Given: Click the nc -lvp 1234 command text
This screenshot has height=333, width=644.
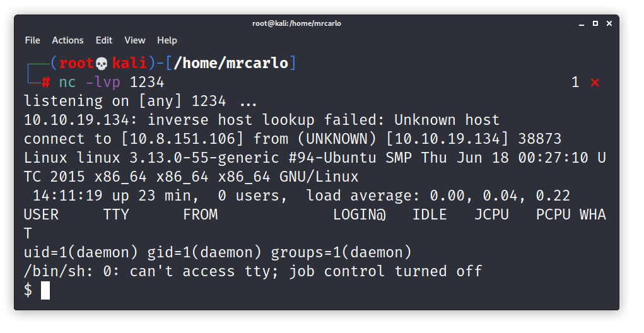Looking at the screenshot, I should click(x=111, y=82).
